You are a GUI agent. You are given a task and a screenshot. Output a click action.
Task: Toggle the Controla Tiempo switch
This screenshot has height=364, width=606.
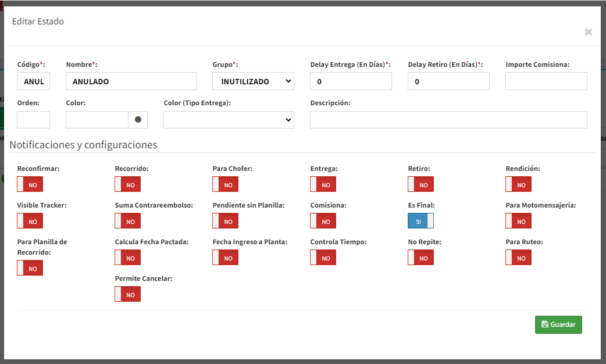[323, 258]
